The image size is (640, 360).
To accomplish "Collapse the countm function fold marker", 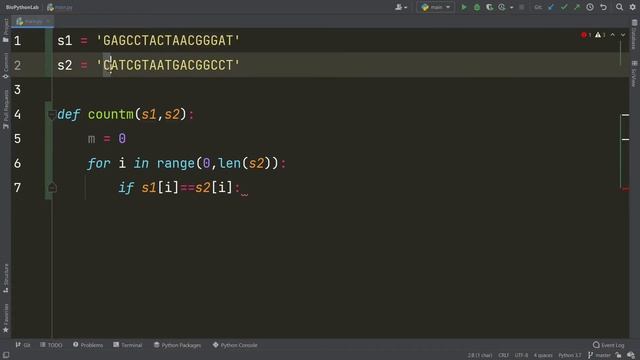I will 51,114.
